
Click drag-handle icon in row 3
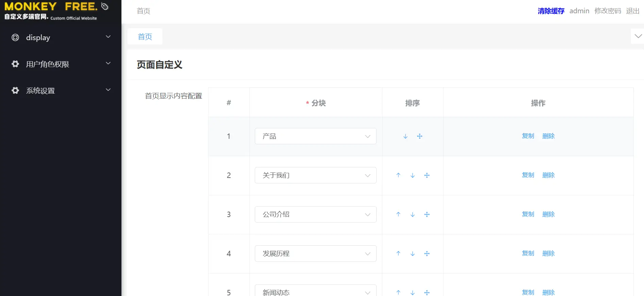pyautogui.click(x=427, y=215)
